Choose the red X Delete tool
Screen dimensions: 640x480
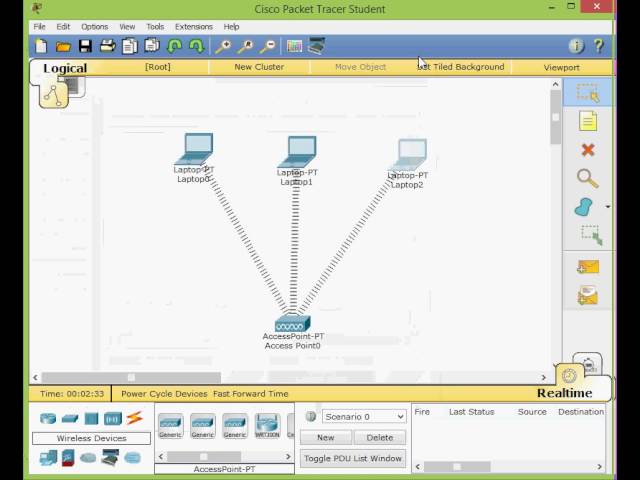pos(588,150)
